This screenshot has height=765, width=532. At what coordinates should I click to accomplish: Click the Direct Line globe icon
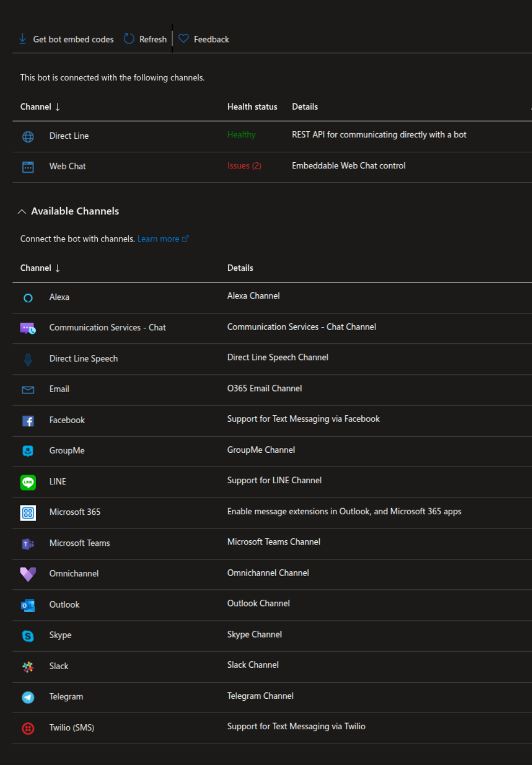coord(28,137)
